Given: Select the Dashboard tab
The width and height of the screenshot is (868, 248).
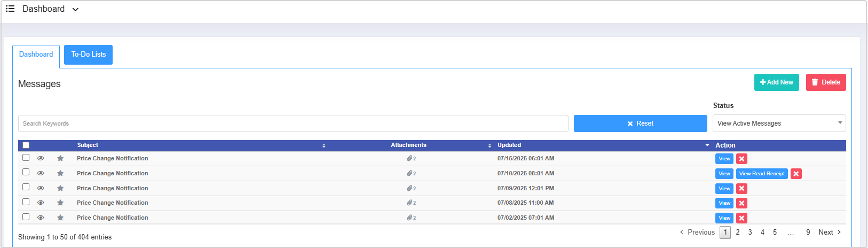Looking at the screenshot, I should pyautogui.click(x=36, y=55).
